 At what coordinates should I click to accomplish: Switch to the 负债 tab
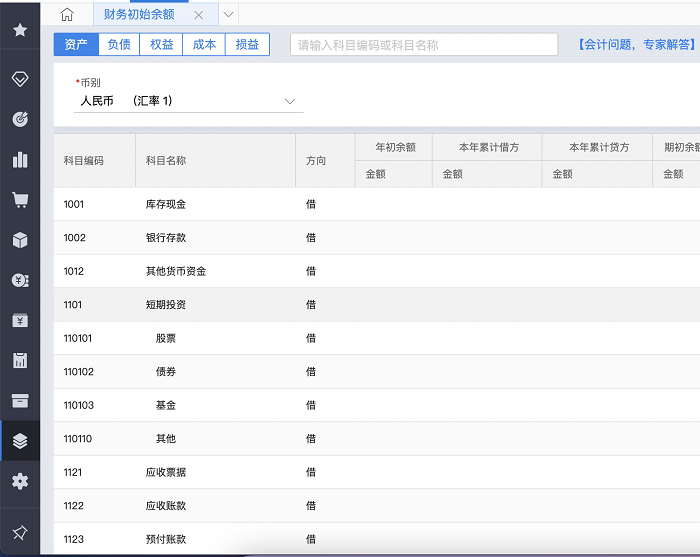[x=119, y=45]
